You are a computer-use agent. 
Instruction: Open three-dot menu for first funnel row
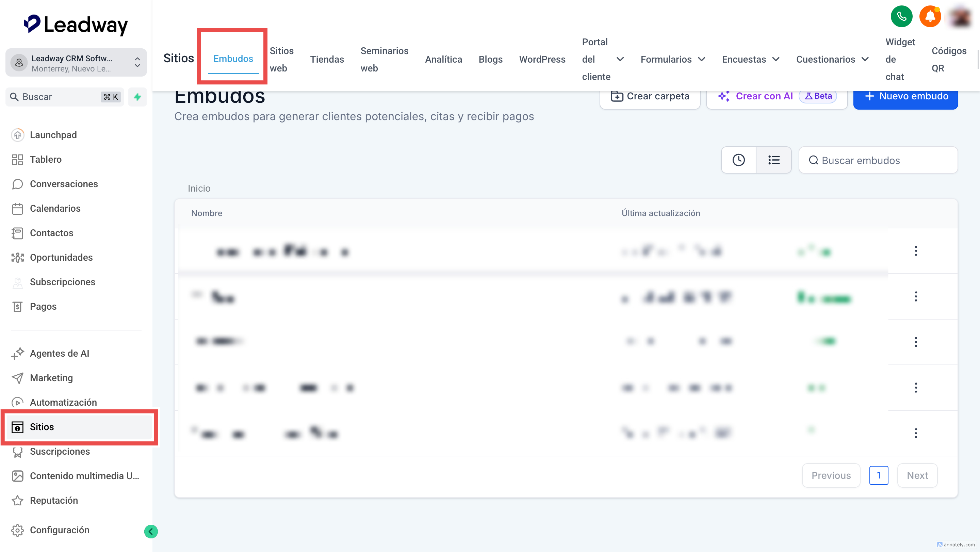916,251
